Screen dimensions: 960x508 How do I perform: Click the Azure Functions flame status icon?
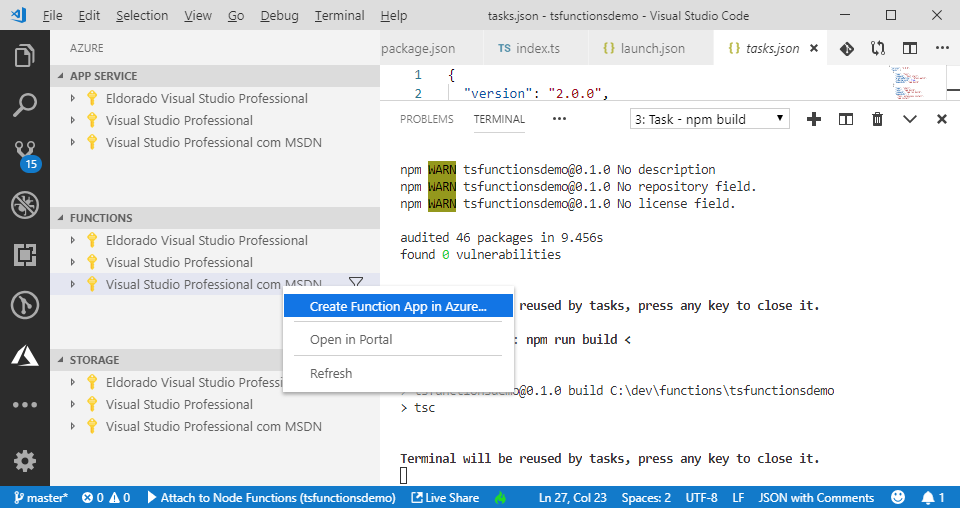click(x=500, y=498)
